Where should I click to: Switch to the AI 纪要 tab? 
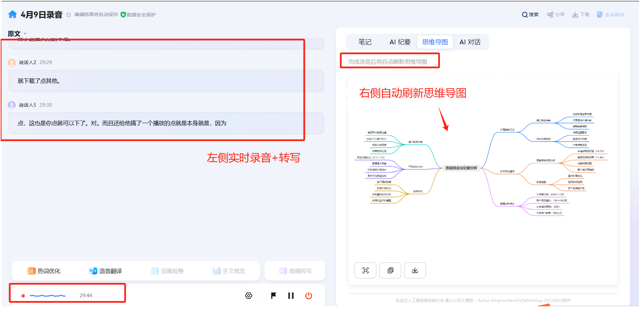[x=400, y=42]
